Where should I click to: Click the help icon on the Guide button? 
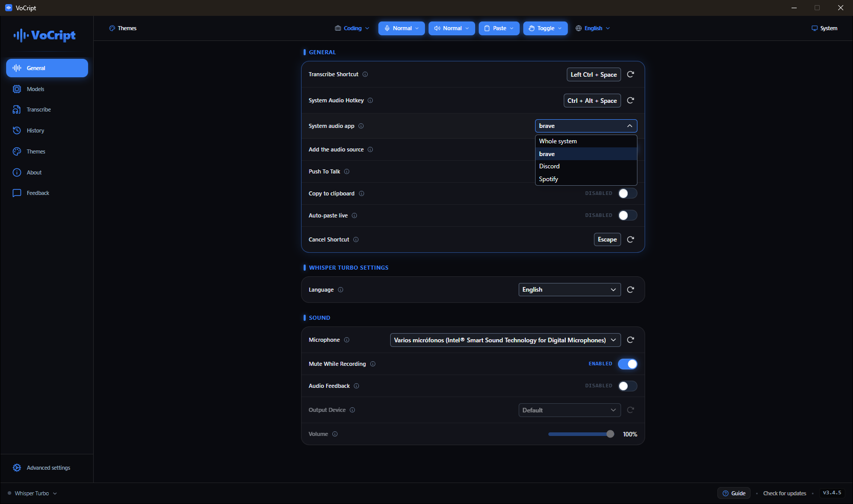pos(726,493)
